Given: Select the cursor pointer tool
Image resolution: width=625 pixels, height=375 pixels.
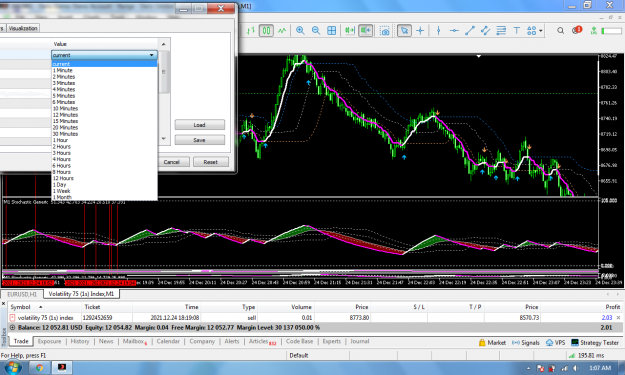Looking at the screenshot, I should pyautogui.click(x=404, y=31).
